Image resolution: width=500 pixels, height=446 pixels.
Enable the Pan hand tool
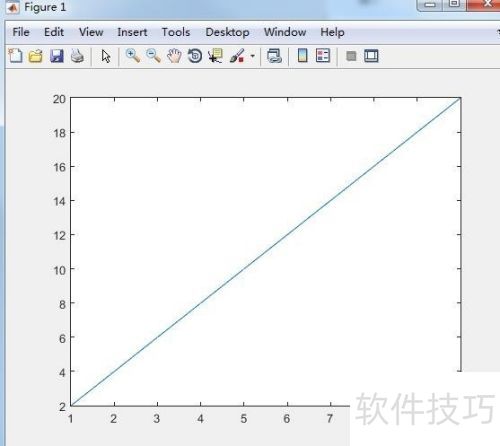click(x=174, y=56)
